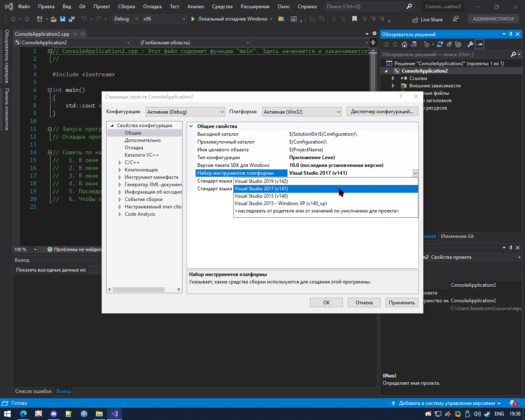
Task: Click the Open File folder icon in toolbar
Action: (54, 19)
